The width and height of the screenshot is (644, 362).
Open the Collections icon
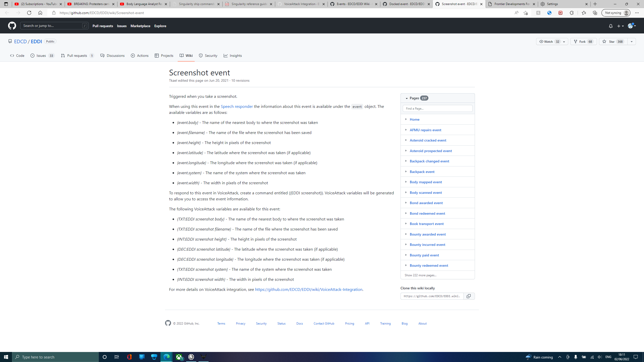coord(595,13)
